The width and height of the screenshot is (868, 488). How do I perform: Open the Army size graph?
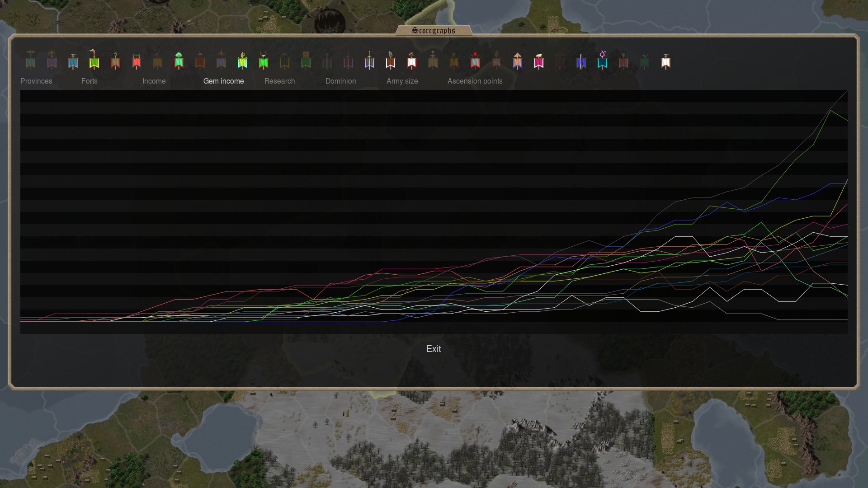point(402,81)
